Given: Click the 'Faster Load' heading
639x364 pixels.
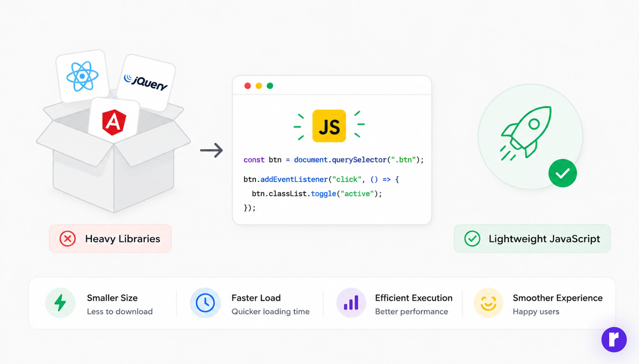Looking at the screenshot, I should pyautogui.click(x=256, y=298).
